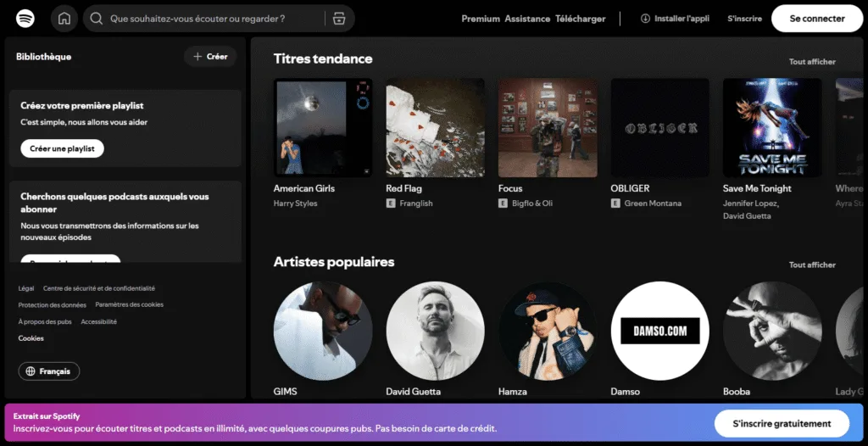Change language with Français button

point(48,371)
